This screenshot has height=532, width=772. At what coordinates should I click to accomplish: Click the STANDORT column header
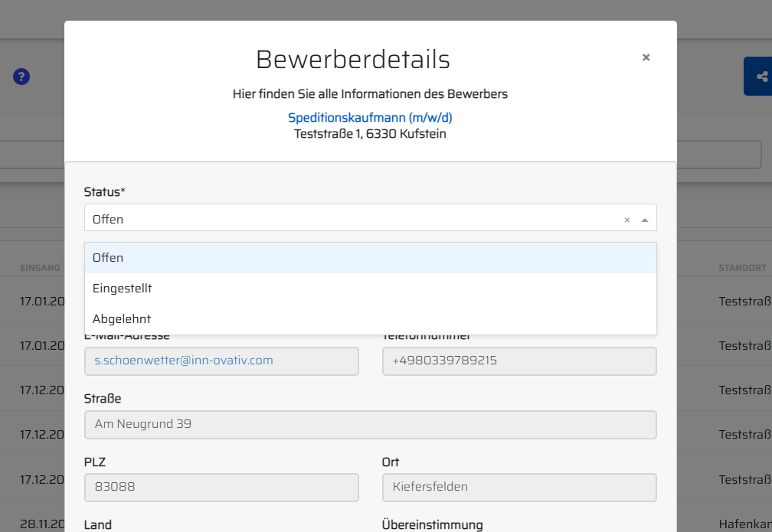pos(742,268)
